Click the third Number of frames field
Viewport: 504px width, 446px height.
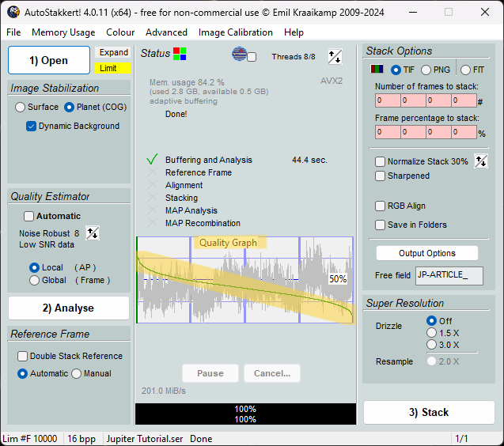pyautogui.click(x=439, y=100)
